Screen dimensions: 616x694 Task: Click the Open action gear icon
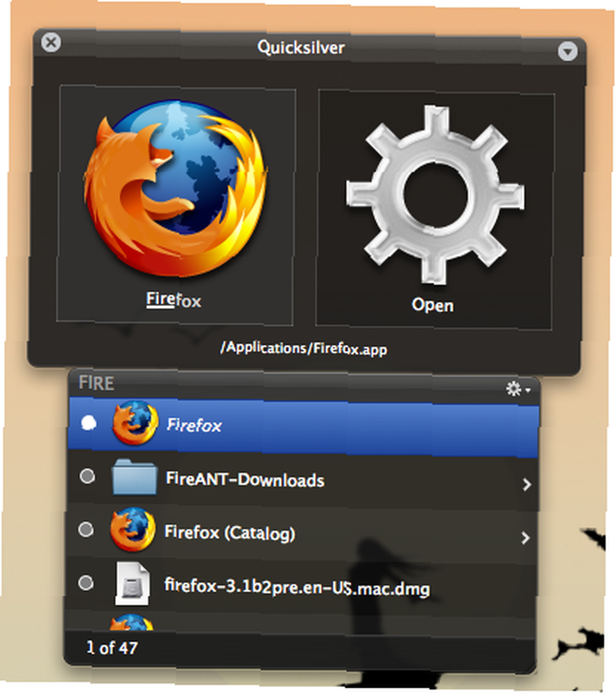[435, 195]
